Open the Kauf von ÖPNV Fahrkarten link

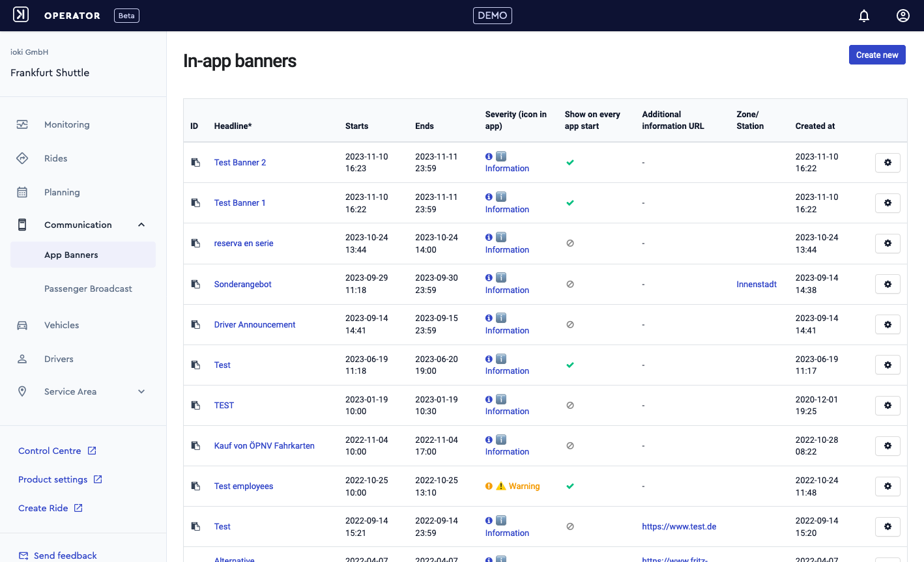tap(265, 446)
